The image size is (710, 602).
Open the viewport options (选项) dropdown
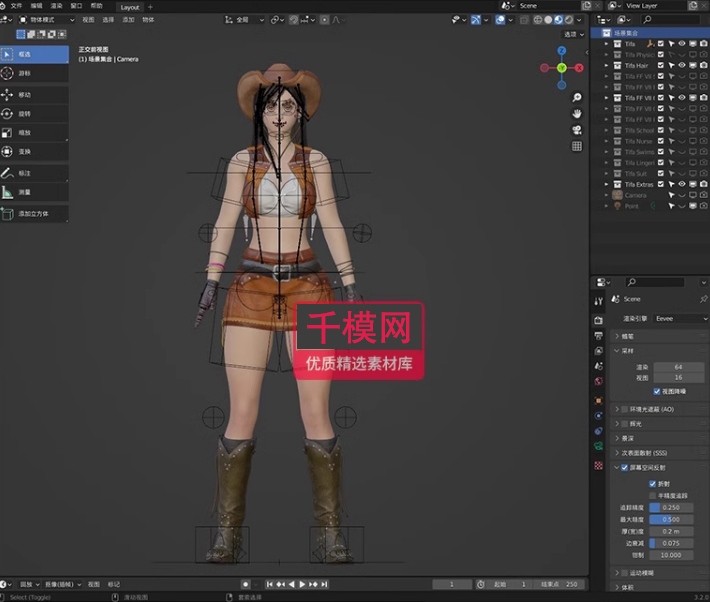574,34
